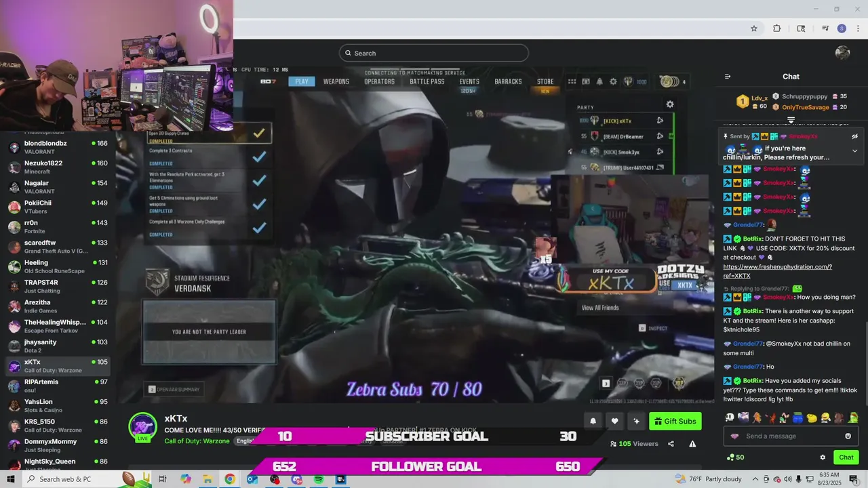The image size is (868, 488).
Task: Open the emoji picker in message box
Action: (848, 436)
